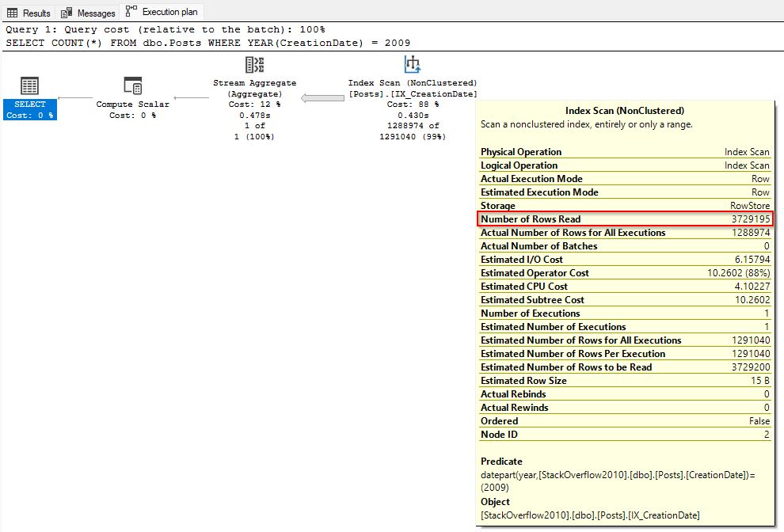The height and width of the screenshot is (532, 784).
Task: Click Estimated Number of Rows for All Executions
Action: tap(625, 340)
